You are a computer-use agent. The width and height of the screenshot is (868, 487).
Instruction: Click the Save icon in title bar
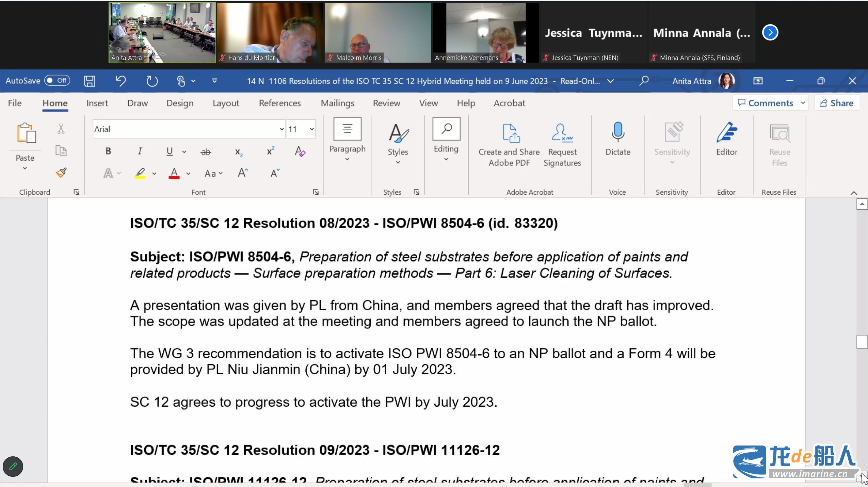[90, 81]
